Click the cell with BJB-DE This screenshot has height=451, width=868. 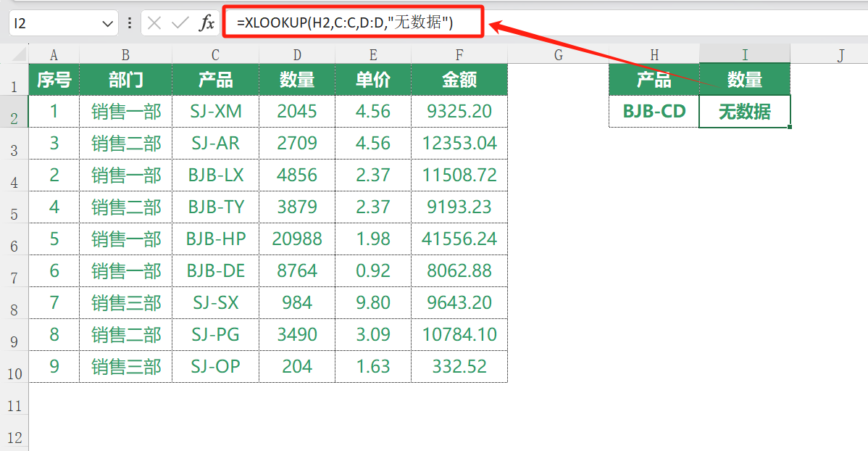pos(215,271)
